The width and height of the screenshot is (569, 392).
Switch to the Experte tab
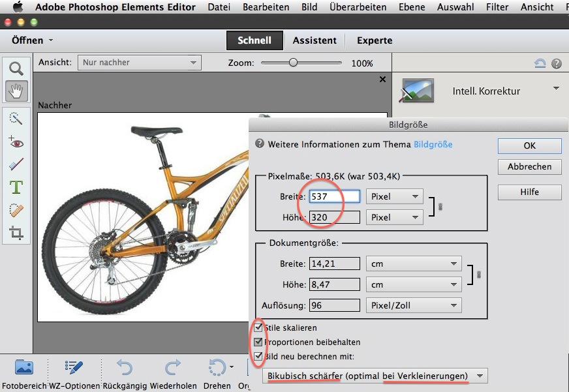coord(375,40)
